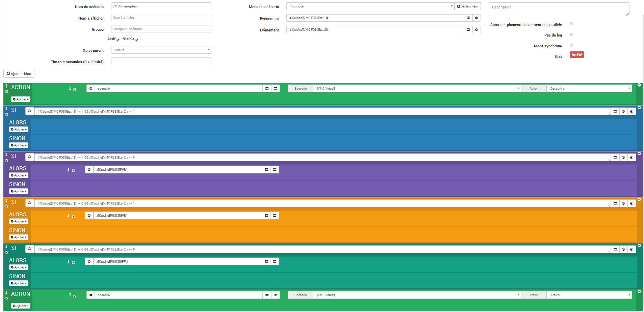Click tasks-list icon in Désactiver scenario row
644x312 pixels.
[x=267, y=89]
